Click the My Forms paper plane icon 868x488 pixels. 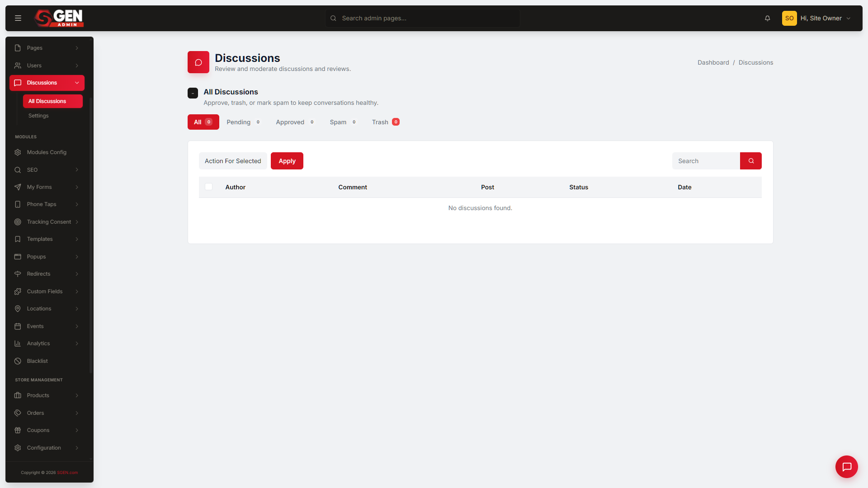[18, 187]
